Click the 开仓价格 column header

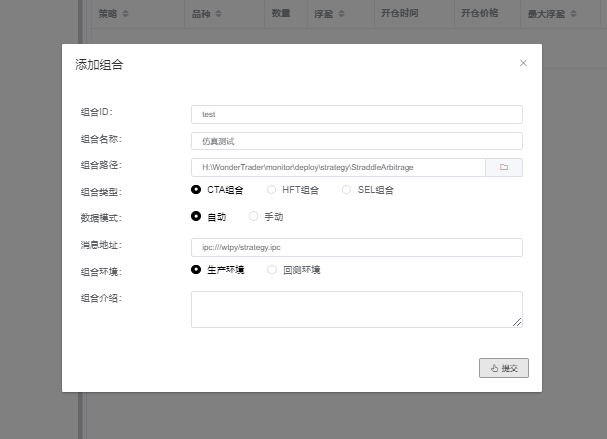click(x=479, y=13)
